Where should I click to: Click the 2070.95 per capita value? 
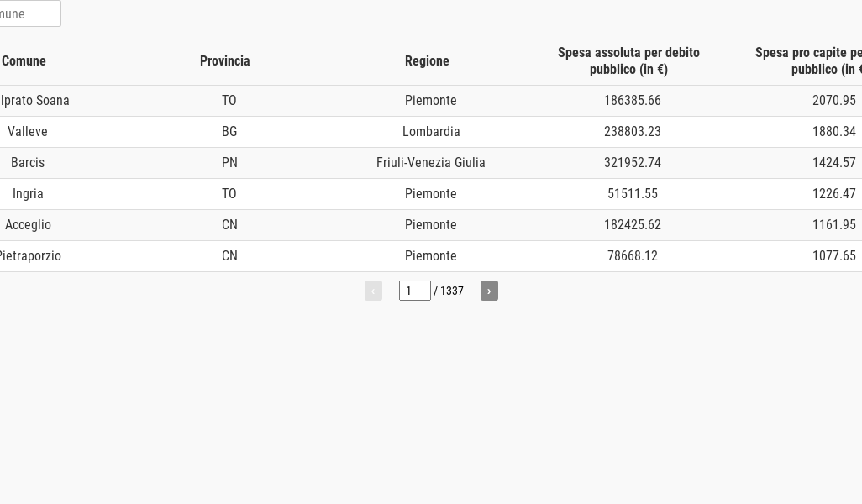point(834,101)
